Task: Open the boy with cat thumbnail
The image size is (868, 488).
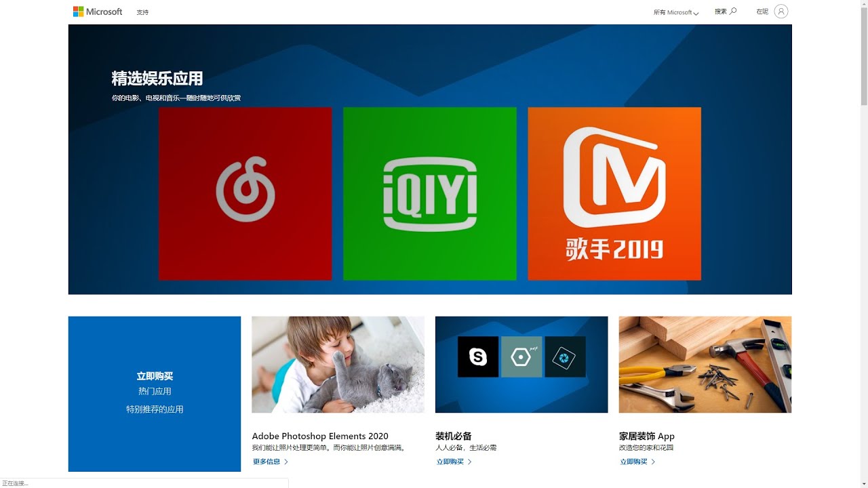Action: click(338, 365)
